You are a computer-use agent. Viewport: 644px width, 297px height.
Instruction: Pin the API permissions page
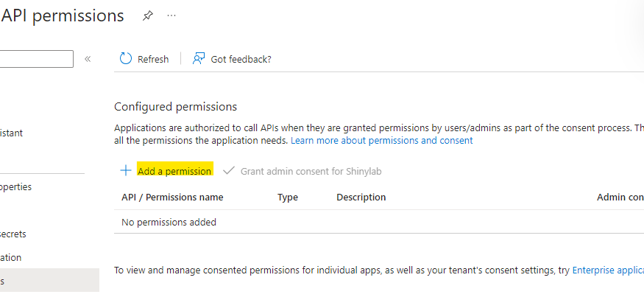(147, 15)
